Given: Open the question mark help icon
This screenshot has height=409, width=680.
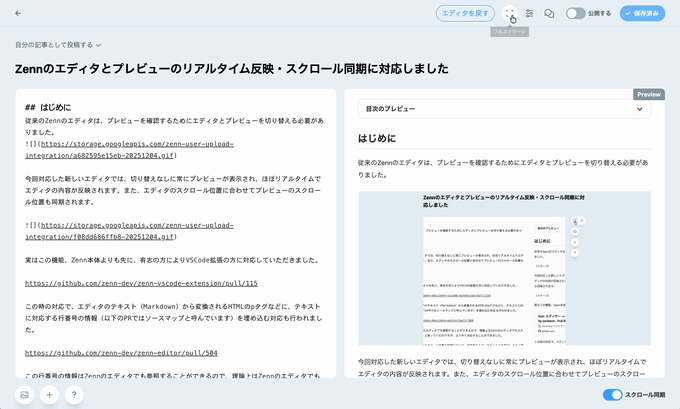Looking at the screenshot, I should [x=74, y=395].
